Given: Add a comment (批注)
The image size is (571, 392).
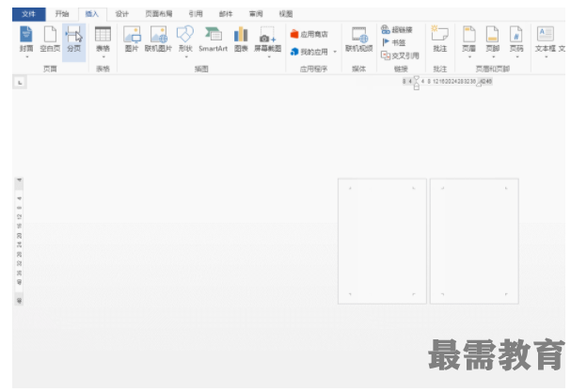Looking at the screenshot, I should click(x=440, y=39).
